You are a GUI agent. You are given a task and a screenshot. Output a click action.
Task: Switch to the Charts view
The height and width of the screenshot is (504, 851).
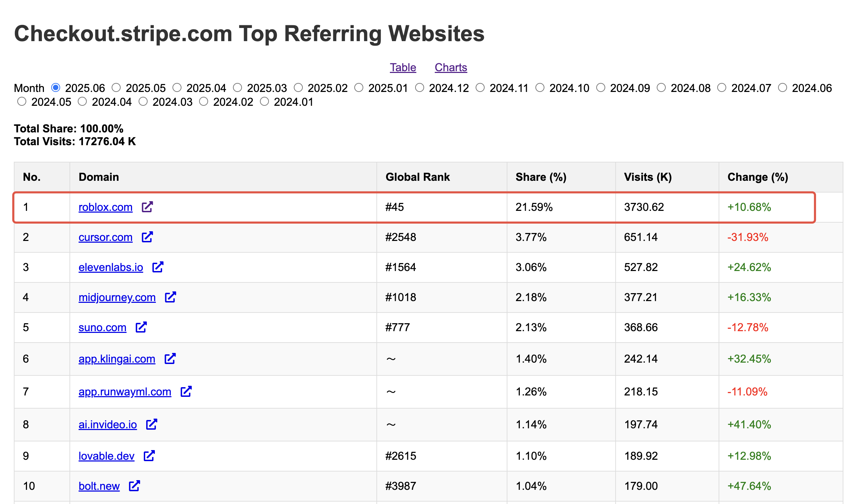[x=451, y=67]
